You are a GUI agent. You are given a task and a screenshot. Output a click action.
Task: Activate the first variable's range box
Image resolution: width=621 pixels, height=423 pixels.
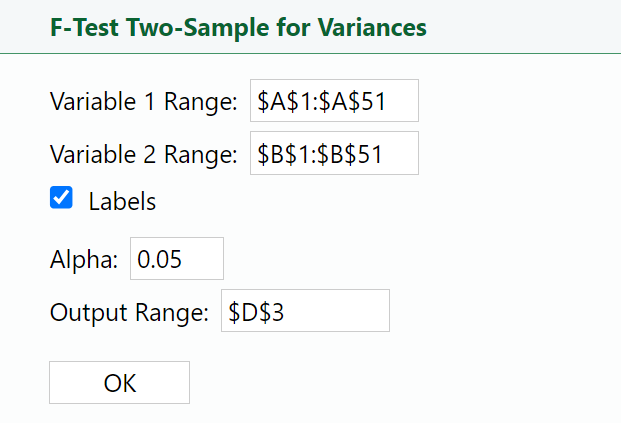coord(333,101)
